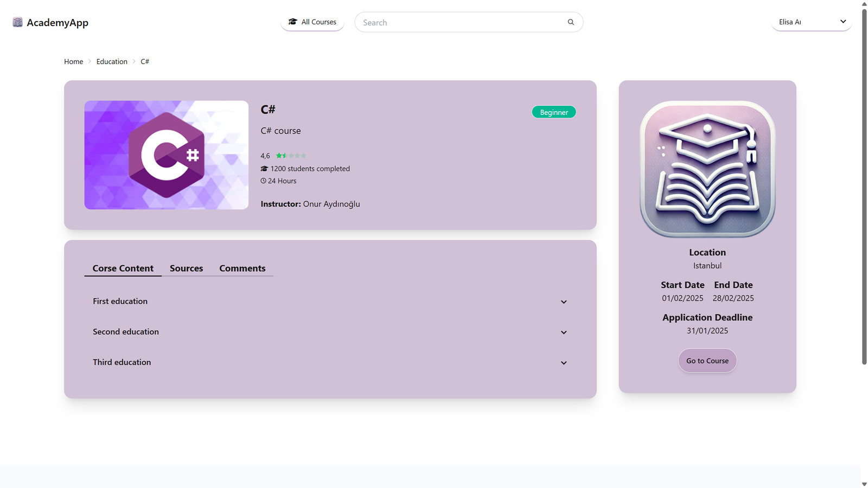
Task: Click the page vertical scrollbar
Action: (864, 186)
